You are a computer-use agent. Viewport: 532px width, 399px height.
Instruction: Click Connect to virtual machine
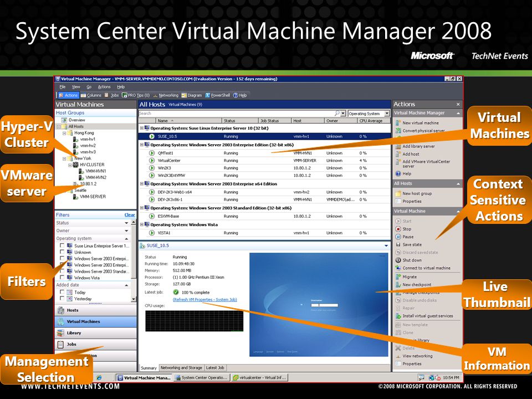click(423, 268)
